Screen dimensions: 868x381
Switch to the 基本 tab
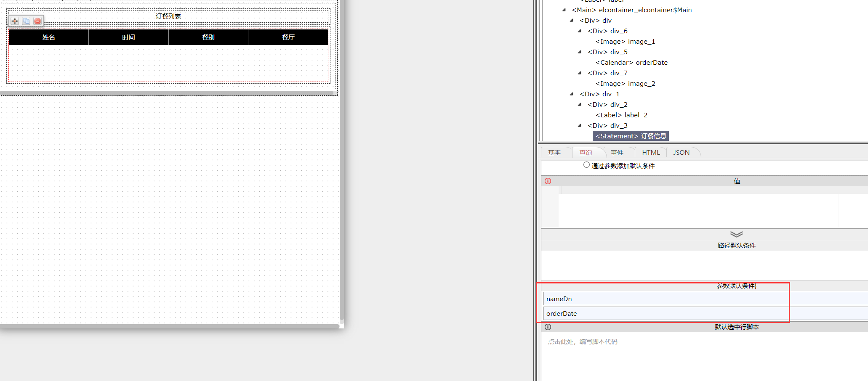click(554, 153)
